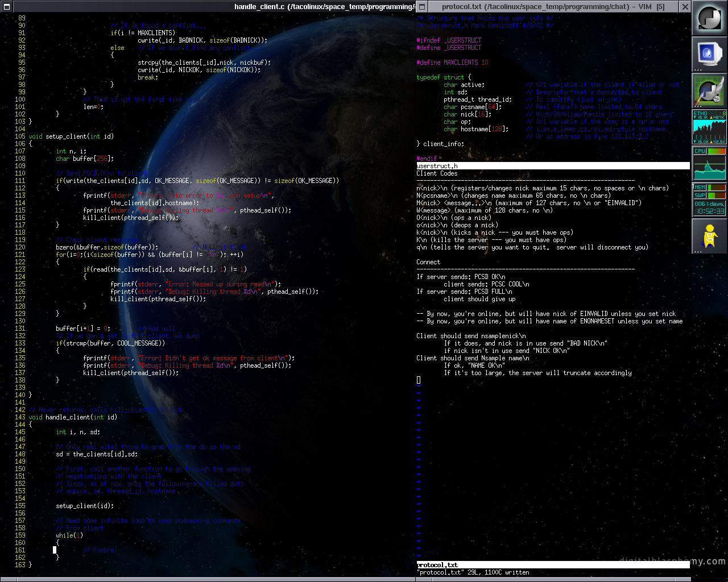Click 'client sends: PCSC COOL\n' line
This screenshot has width=728, height=582.
coord(486,284)
